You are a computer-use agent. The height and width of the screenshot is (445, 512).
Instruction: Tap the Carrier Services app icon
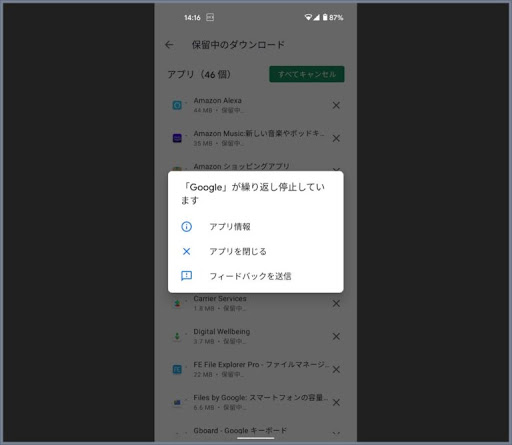tap(177, 303)
